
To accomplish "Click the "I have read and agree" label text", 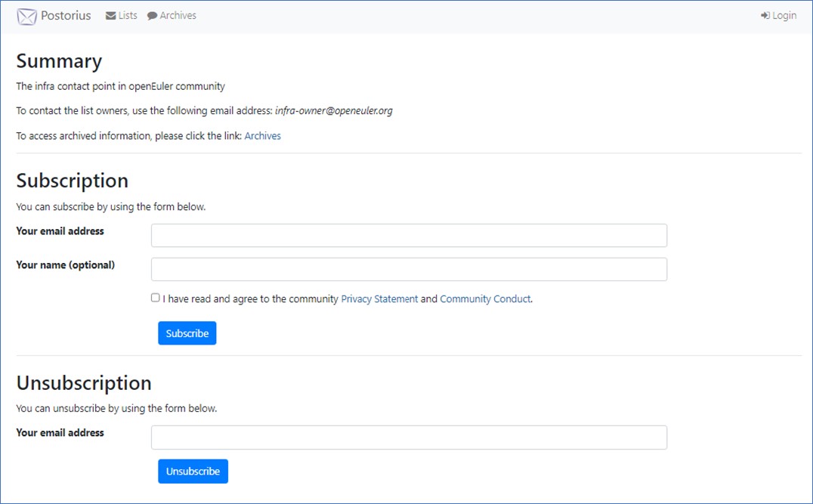I will tap(250, 299).
